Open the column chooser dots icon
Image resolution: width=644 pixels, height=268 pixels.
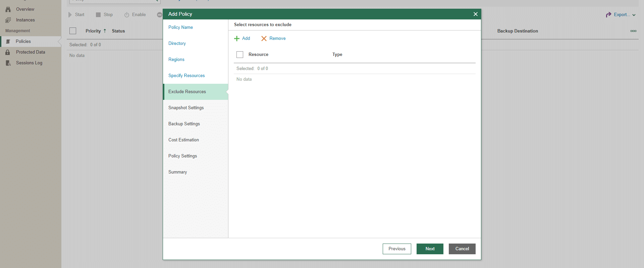[633, 31]
